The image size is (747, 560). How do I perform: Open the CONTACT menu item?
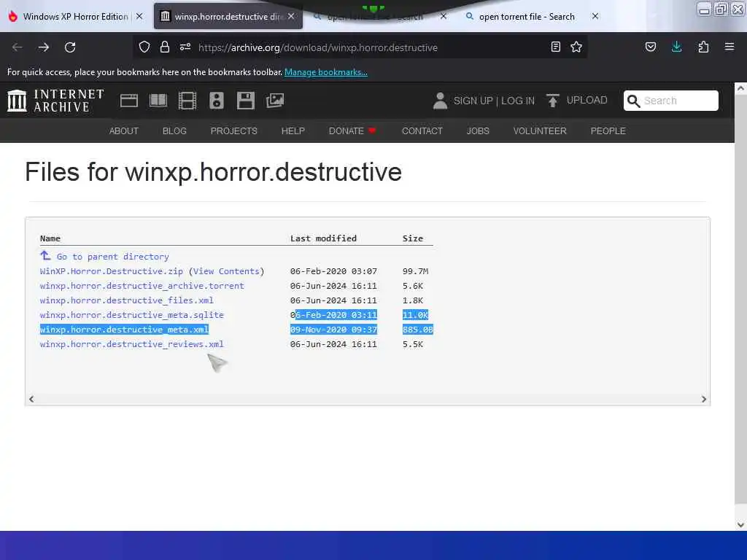click(422, 131)
